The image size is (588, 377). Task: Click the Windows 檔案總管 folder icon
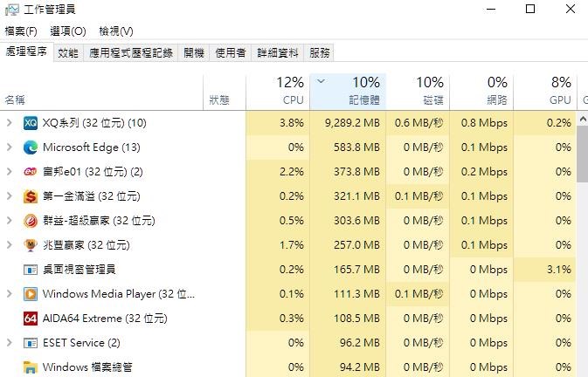click(x=31, y=367)
